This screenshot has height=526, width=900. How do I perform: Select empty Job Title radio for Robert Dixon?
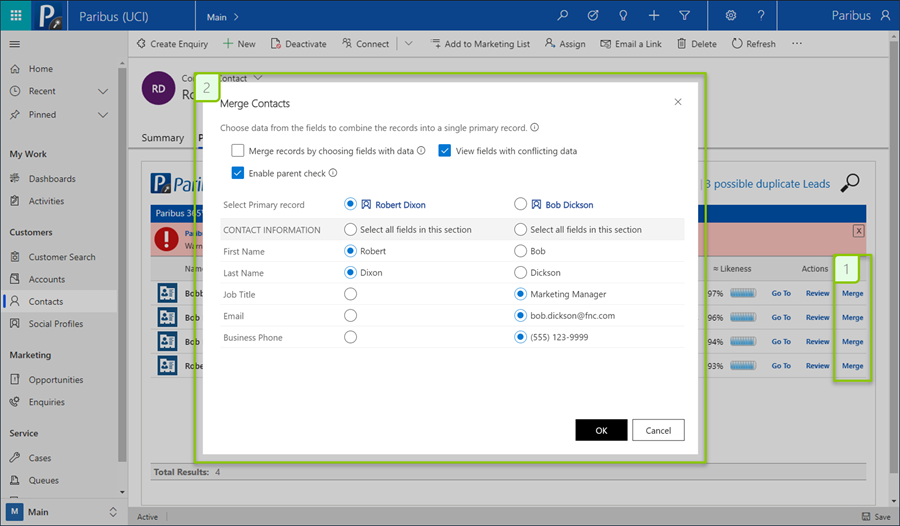coord(350,294)
